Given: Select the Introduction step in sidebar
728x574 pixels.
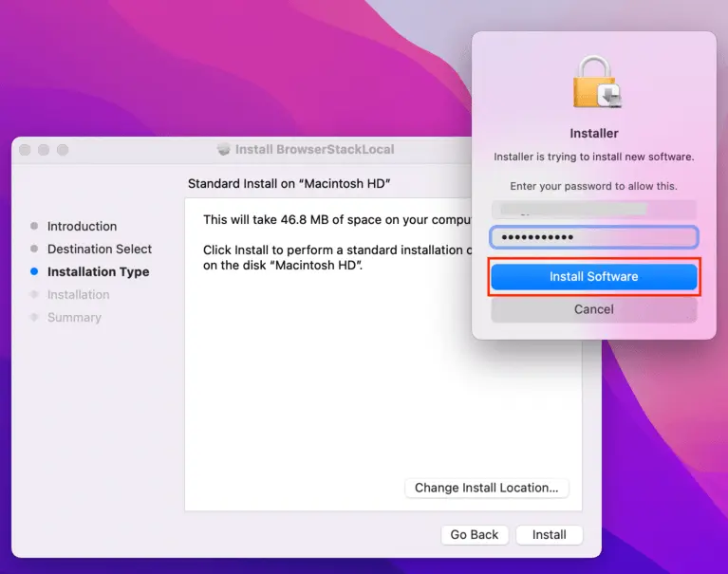Looking at the screenshot, I should coord(82,227).
